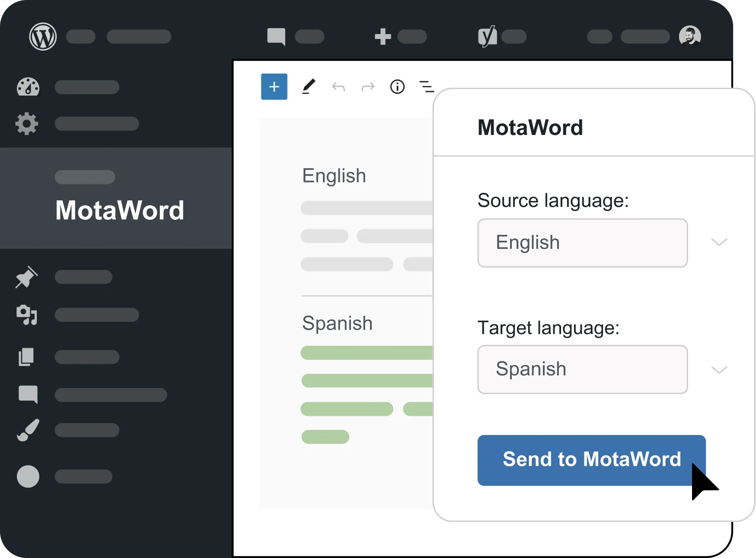Image resolution: width=756 pixels, height=558 pixels.
Task: Click the Undo arrow icon
Action: tap(339, 87)
